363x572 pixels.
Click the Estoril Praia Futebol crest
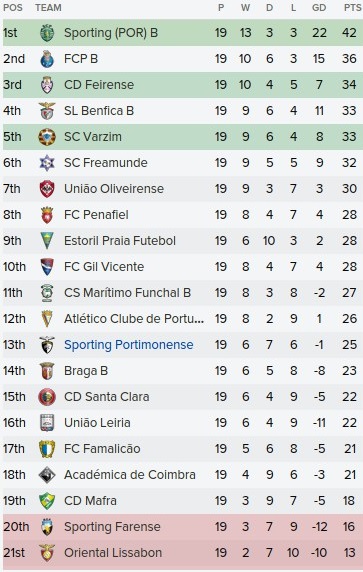[x=47, y=241]
